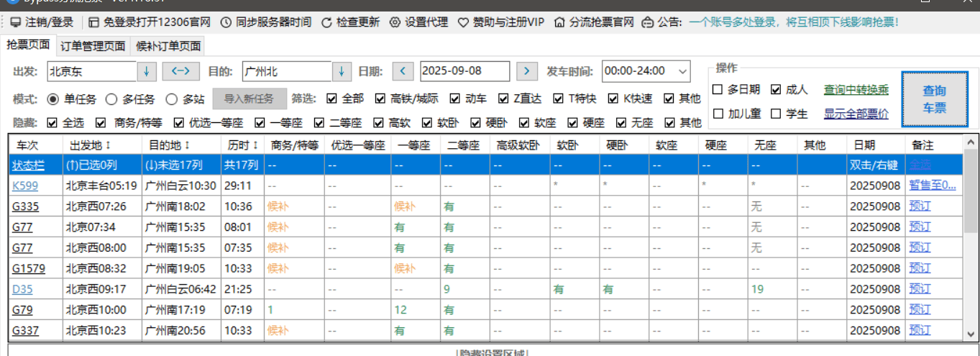Toggle 动车 filter checkbox

coord(469,99)
